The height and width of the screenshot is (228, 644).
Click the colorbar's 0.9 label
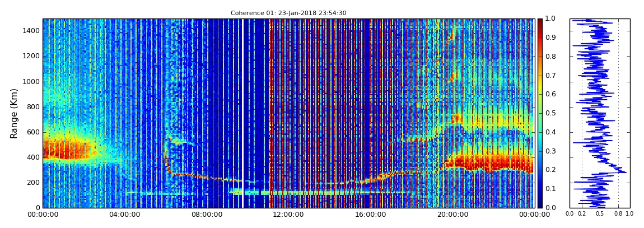click(x=550, y=38)
